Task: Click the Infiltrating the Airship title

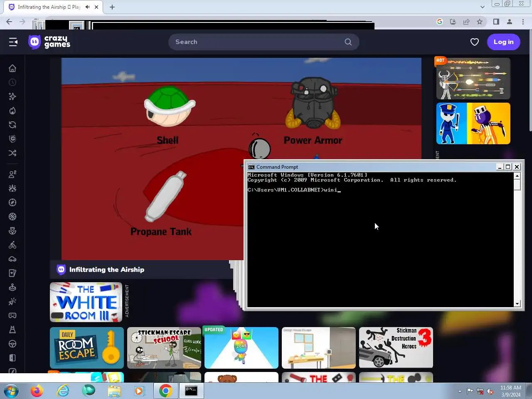Action: [x=107, y=269]
